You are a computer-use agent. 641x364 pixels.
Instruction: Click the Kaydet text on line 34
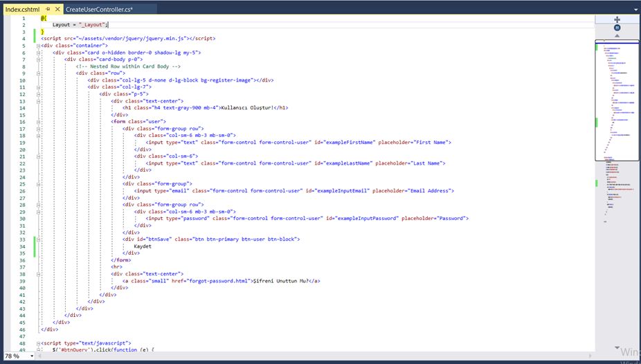click(x=143, y=246)
